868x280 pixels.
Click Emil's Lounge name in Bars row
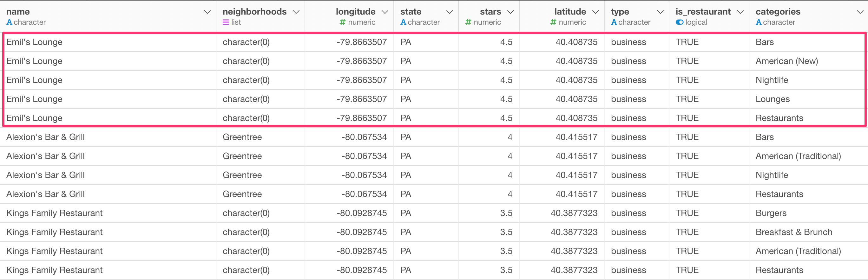(x=34, y=42)
